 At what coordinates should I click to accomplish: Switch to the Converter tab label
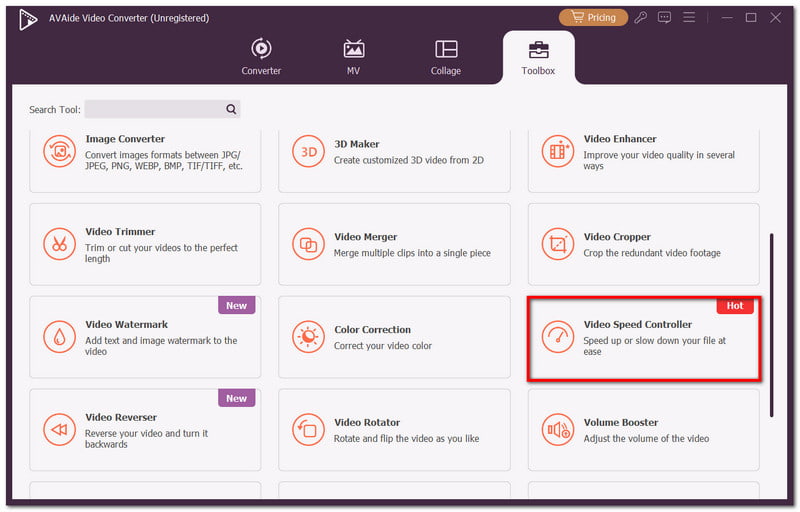[x=261, y=71]
